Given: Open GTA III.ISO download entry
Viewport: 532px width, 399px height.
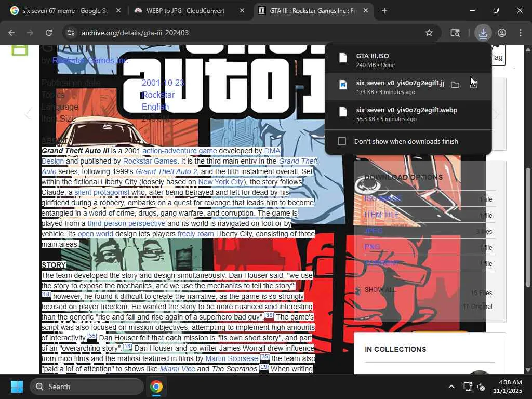Looking at the screenshot, I should pyautogui.click(x=408, y=60).
